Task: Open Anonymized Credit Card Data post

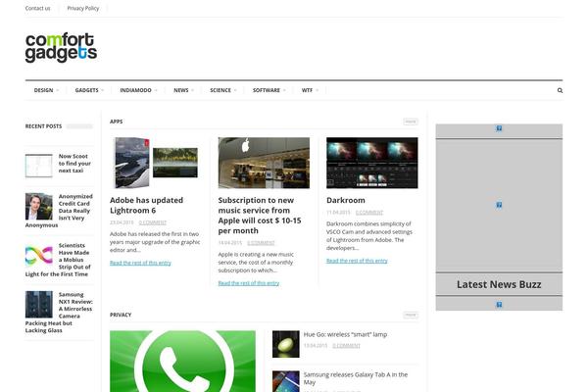Action: [59, 211]
